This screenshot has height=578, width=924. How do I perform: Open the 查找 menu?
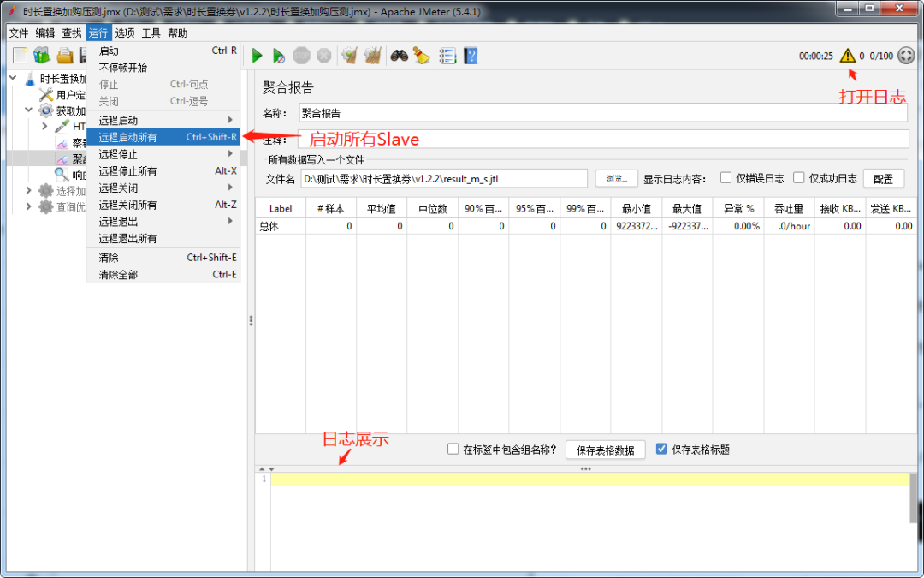[x=72, y=33]
